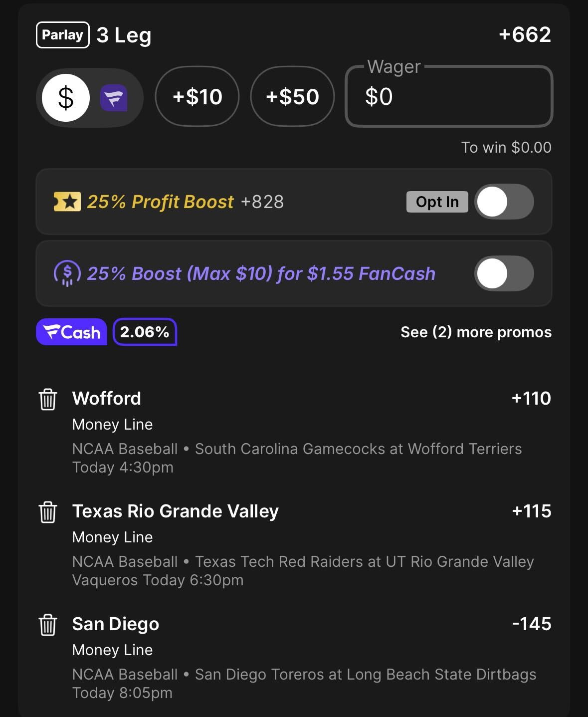Focus the Wager amount field
This screenshot has width=588, height=717.
(x=449, y=97)
